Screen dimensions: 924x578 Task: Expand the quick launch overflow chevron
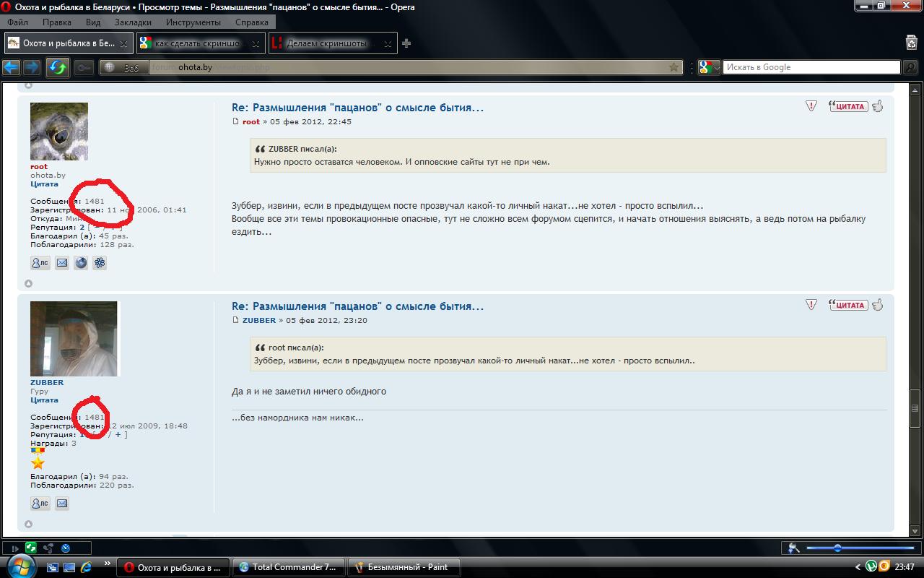108,564
